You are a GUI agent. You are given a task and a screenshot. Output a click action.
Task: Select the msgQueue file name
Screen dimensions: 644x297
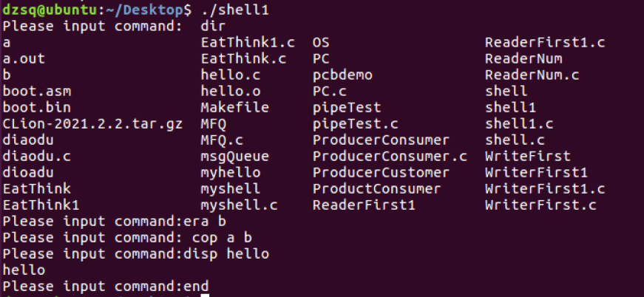(234, 156)
